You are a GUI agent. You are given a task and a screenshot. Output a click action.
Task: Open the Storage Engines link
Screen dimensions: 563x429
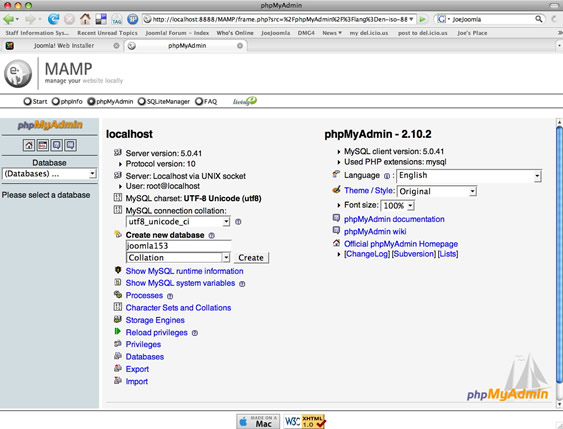pyautogui.click(x=155, y=320)
